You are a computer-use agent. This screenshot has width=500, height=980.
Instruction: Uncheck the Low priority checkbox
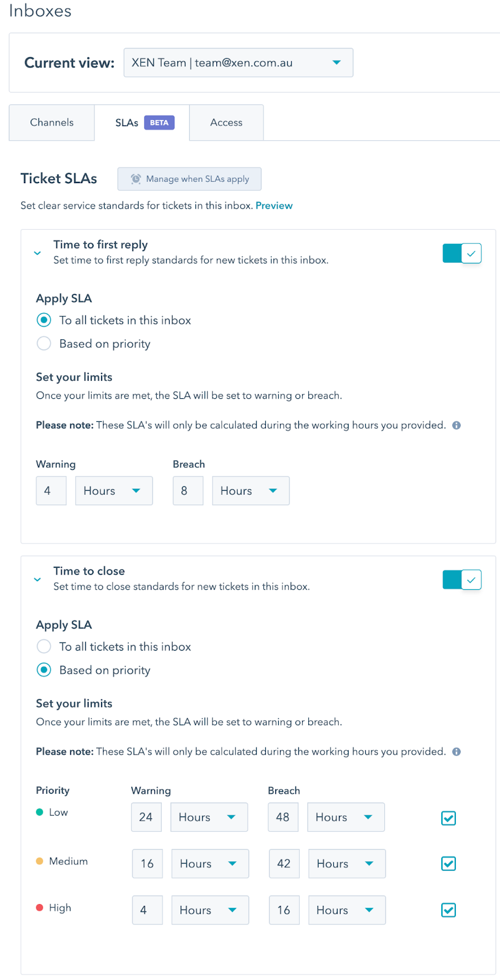point(449,818)
